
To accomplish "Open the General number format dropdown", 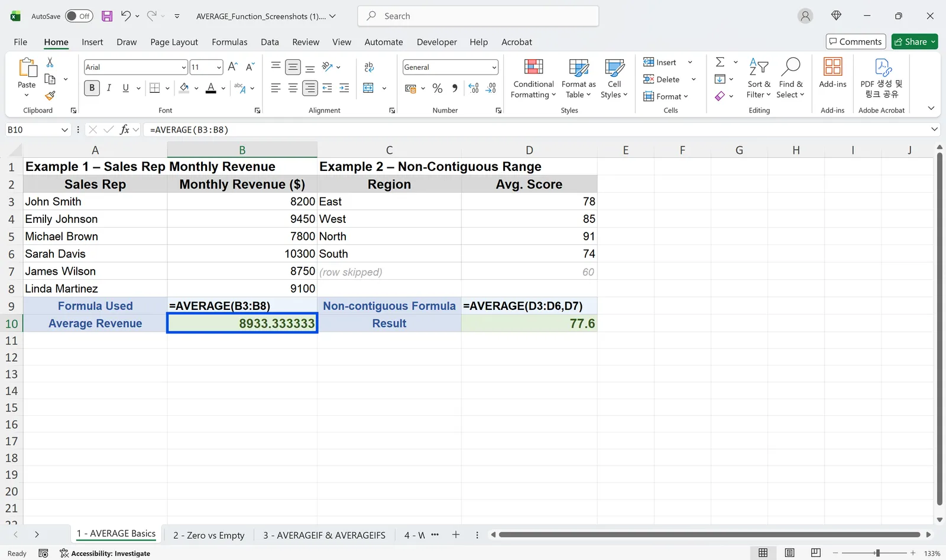I will (x=494, y=67).
